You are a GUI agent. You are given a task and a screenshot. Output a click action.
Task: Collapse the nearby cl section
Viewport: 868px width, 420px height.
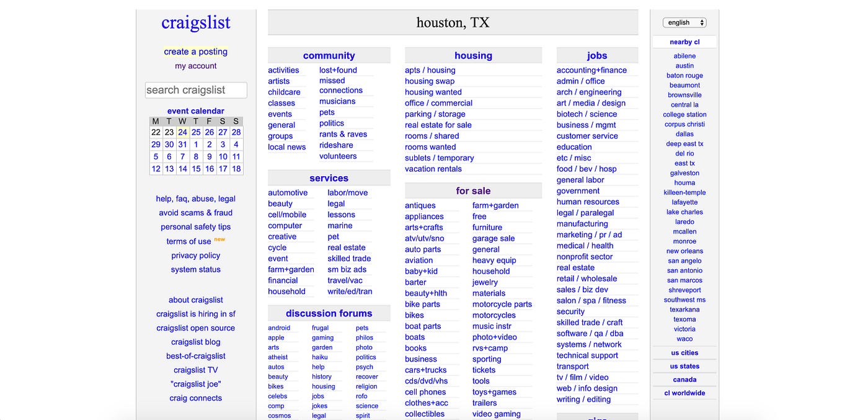coord(684,42)
